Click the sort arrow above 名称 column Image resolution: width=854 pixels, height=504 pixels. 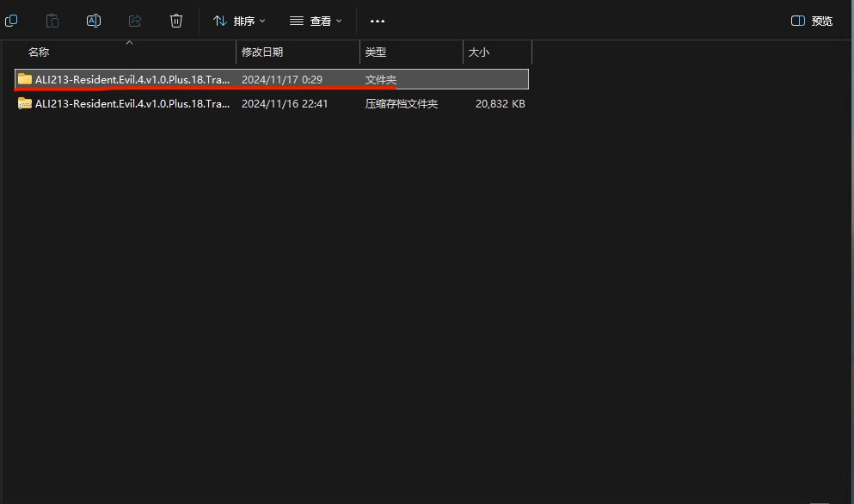coord(129,42)
